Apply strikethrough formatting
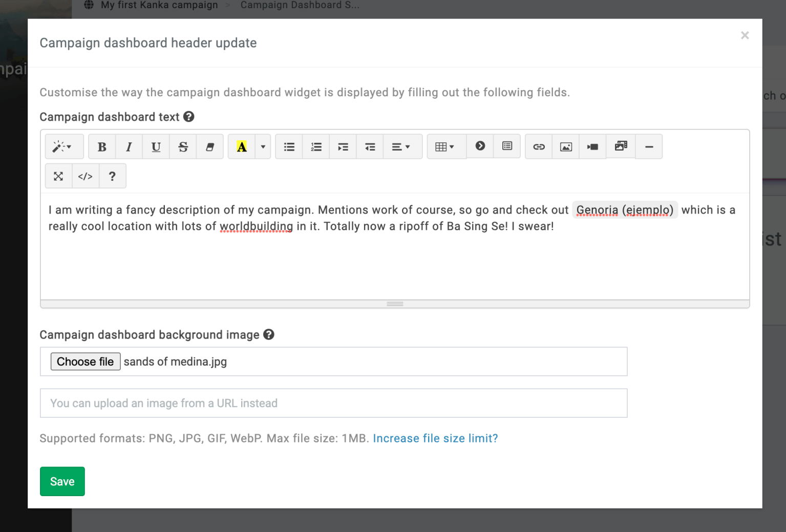 pyautogui.click(x=183, y=146)
